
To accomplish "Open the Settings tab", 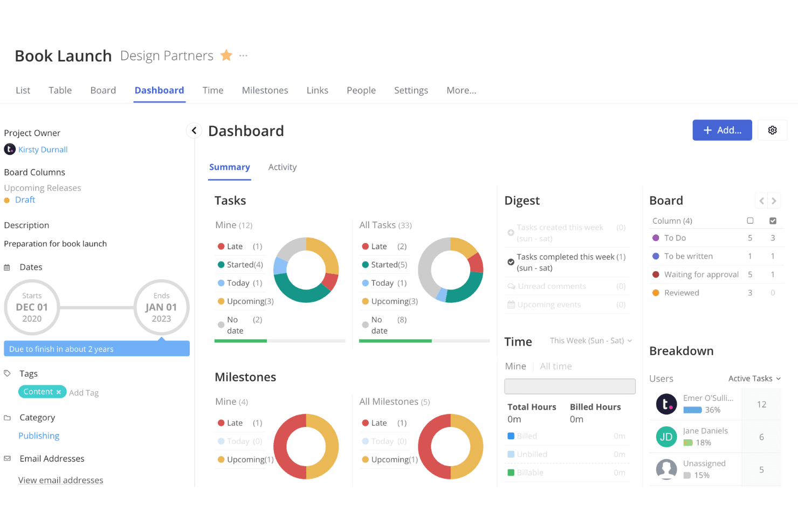I will 411,90.
